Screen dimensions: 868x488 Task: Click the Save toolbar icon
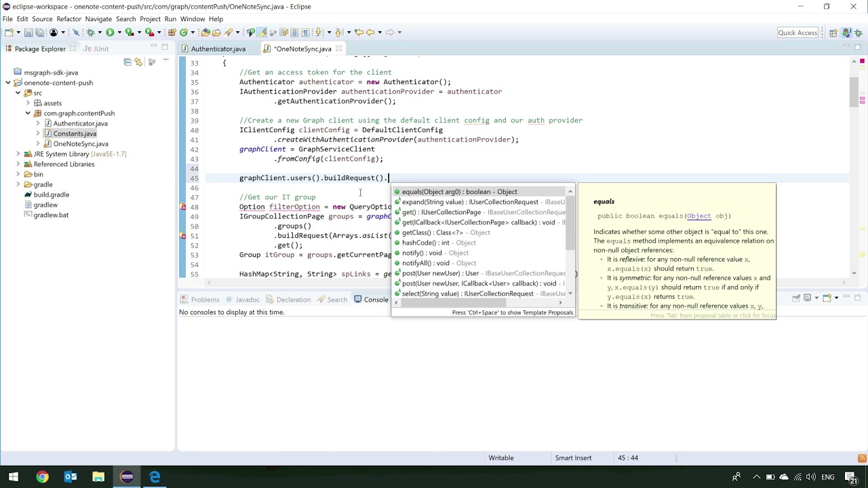pyautogui.click(x=28, y=33)
